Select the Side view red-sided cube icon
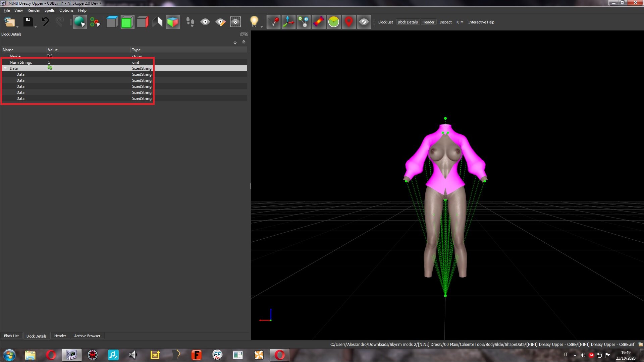 (x=143, y=22)
